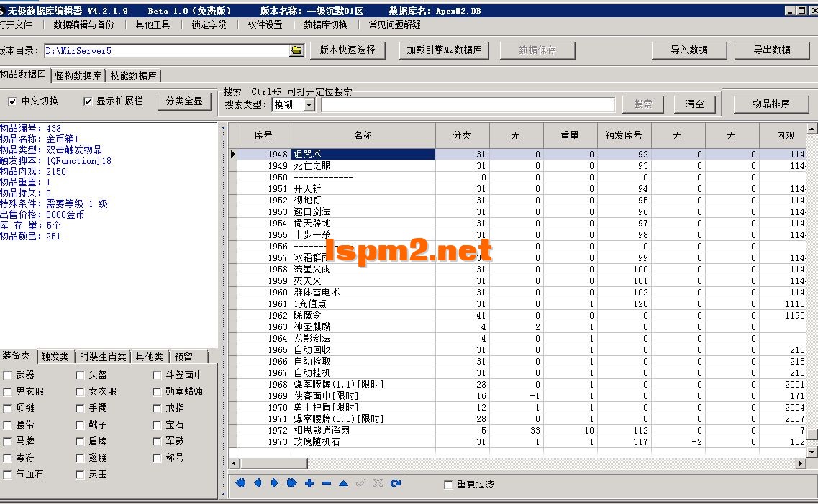Screen dimensions: 818x504
Task: Select the 物品数据库 tab
Action: click(x=24, y=75)
